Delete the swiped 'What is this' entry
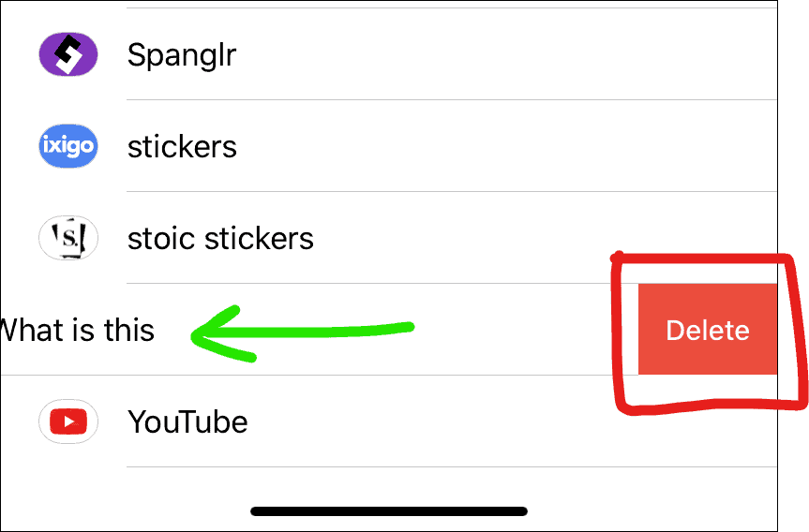Image resolution: width=809 pixels, height=532 pixels. tap(708, 329)
